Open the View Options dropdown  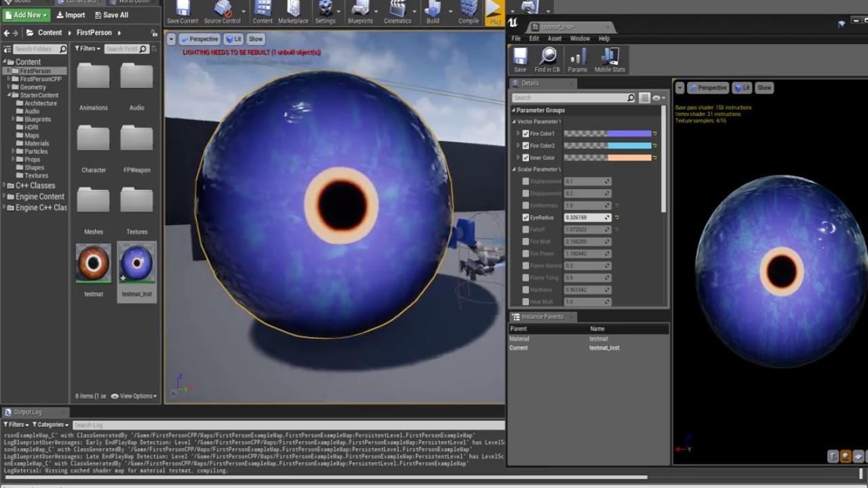134,396
